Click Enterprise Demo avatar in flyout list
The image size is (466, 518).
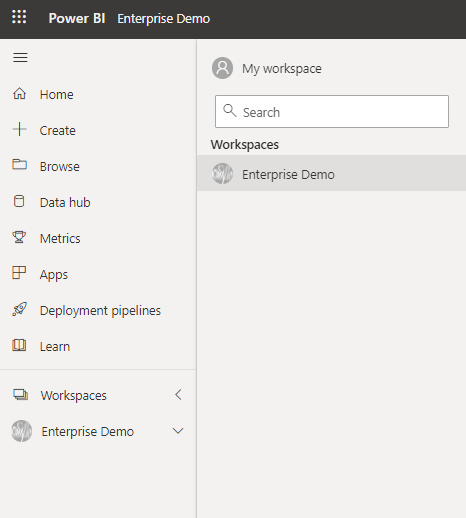[x=222, y=173]
